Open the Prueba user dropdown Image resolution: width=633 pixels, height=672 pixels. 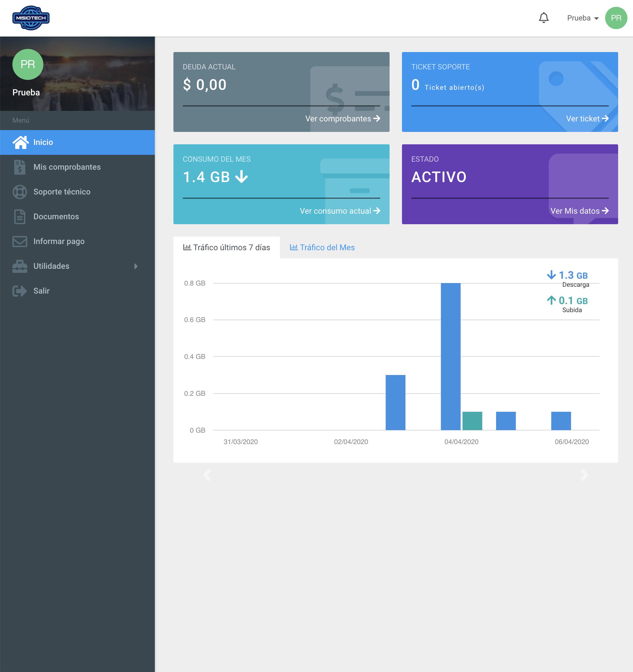(583, 18)
